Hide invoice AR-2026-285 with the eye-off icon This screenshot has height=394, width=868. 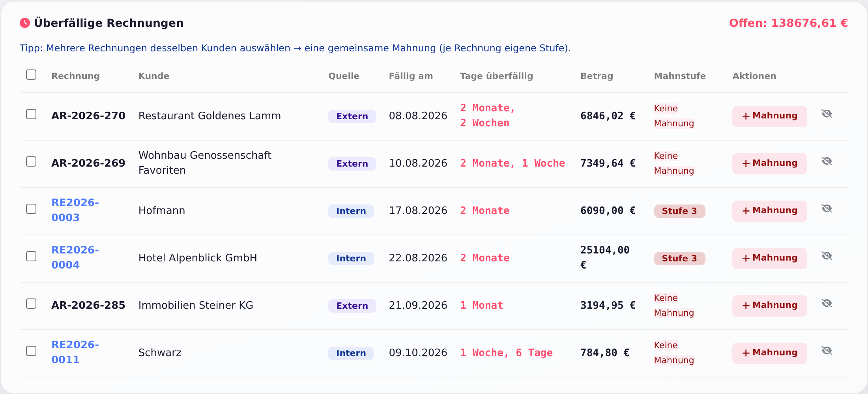coord(827,304)
